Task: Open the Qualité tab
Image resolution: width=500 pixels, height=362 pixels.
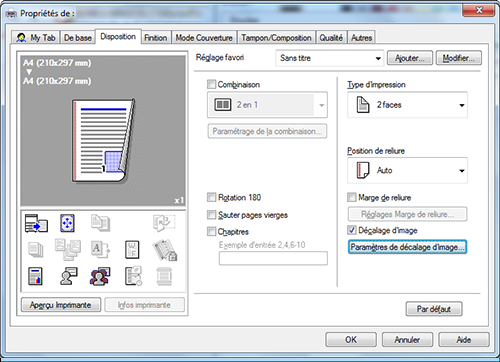Action: [331, 38]
